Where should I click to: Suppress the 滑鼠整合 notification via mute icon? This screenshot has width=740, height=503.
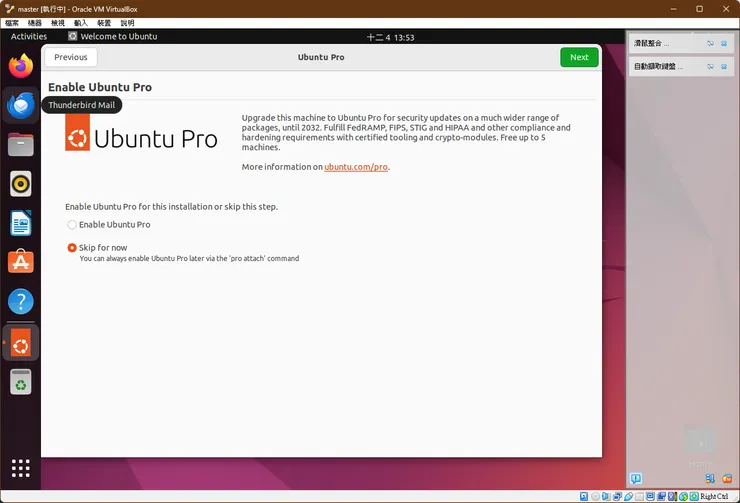pos(710,43)
